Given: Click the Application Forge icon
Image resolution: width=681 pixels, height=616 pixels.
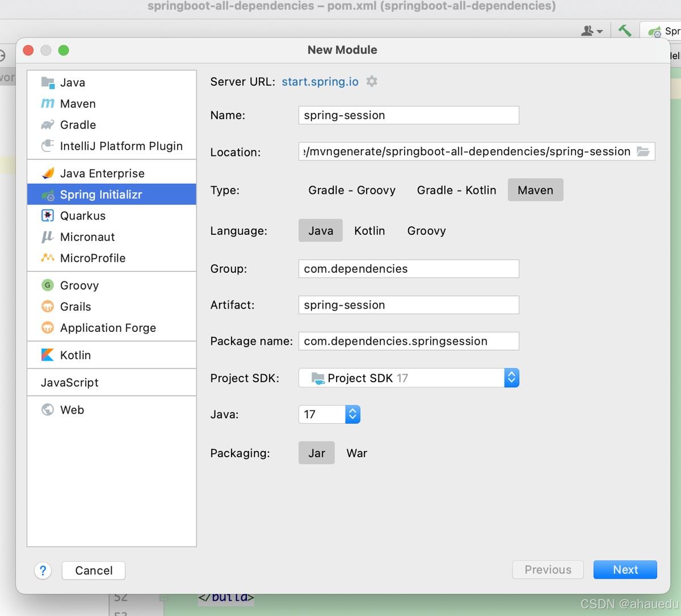Looking at the screenshot, I should click(48, 328).
